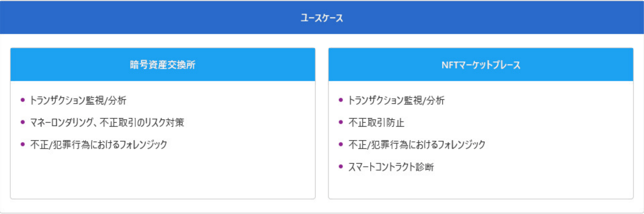Click the フォレンジック bullet dot in NFT card
The height and width of the screenshot is (214, 644).
tap(341, 144)
